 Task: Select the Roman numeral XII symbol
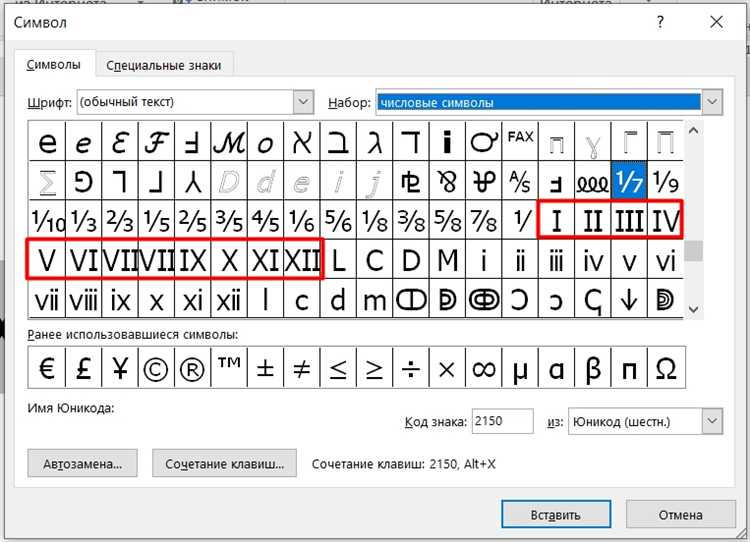point(302,260)
